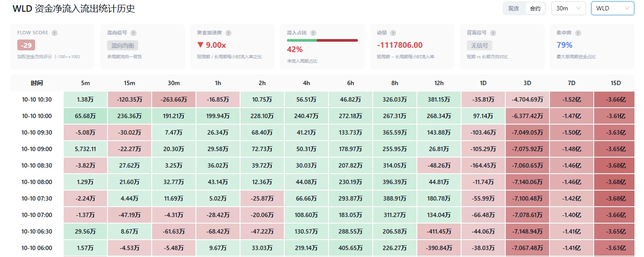
Task: Click the help icon beside FLOW SCORE
Action: point(55,33)
